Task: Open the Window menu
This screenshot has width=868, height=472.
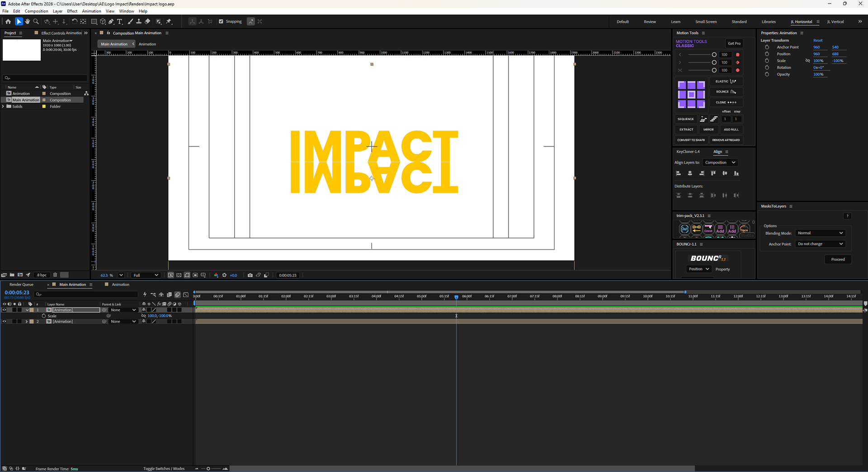Action: 127,11
